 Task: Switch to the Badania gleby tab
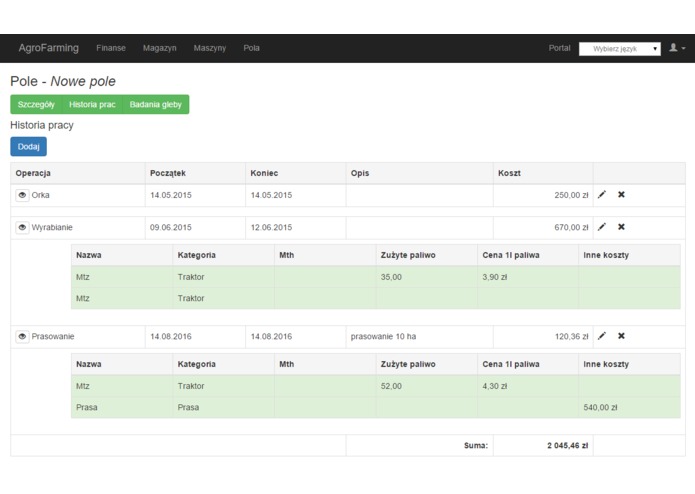156,105
